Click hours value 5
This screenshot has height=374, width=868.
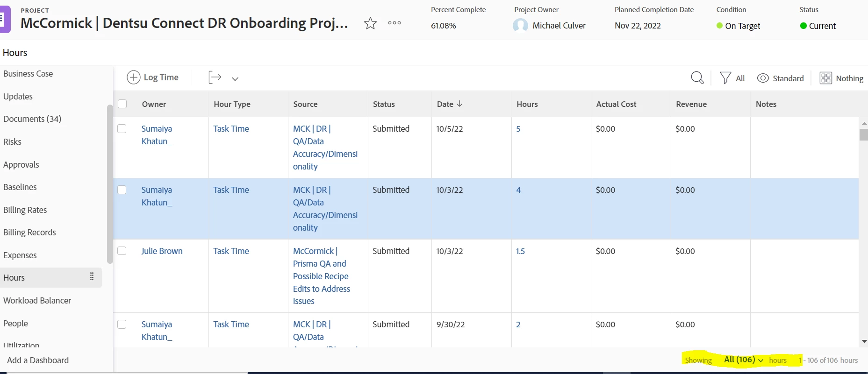pos(518,129)
